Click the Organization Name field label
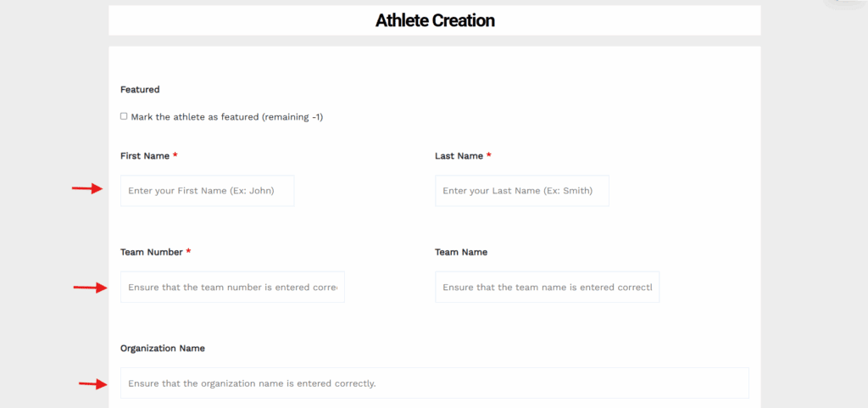This screenshot has width=868, height=408. (x=163, y=349)
